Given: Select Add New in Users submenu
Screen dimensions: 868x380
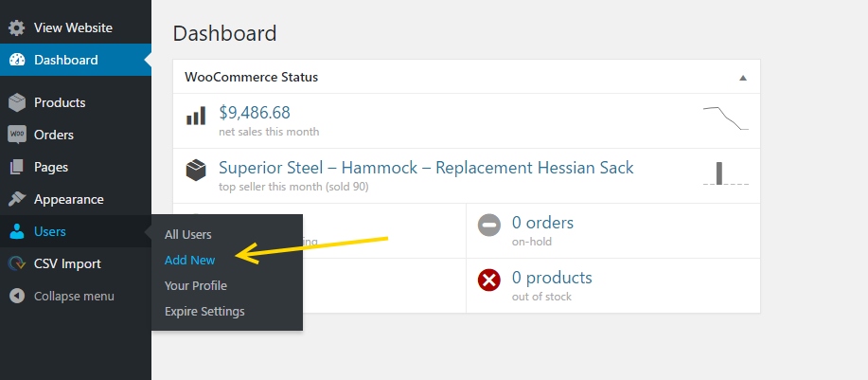Looking at the screenshot, I should coord(190,260).
